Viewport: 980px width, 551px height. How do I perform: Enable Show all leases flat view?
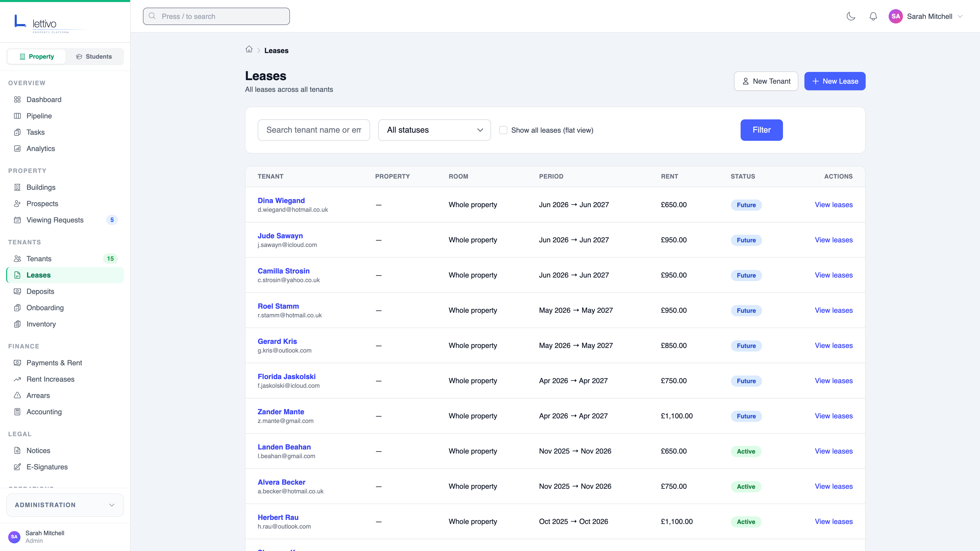pyautogui.click(x=503, y=130)
